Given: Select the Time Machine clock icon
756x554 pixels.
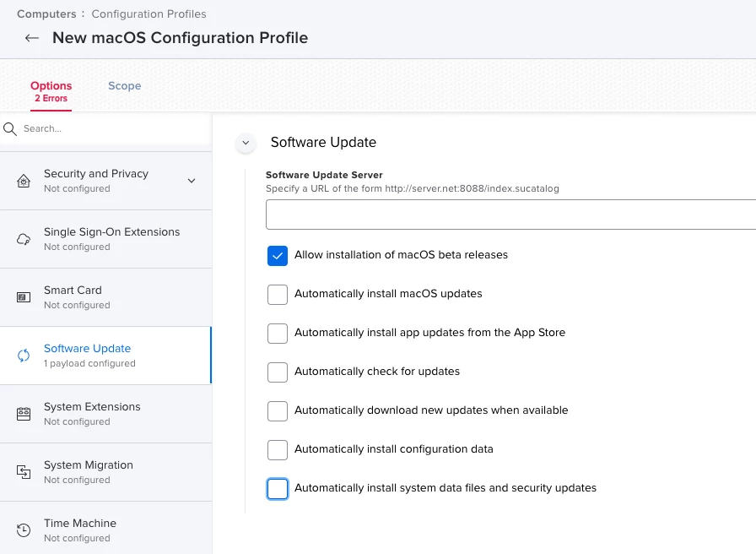Looking at the screenshot, I should coord(24,530).
